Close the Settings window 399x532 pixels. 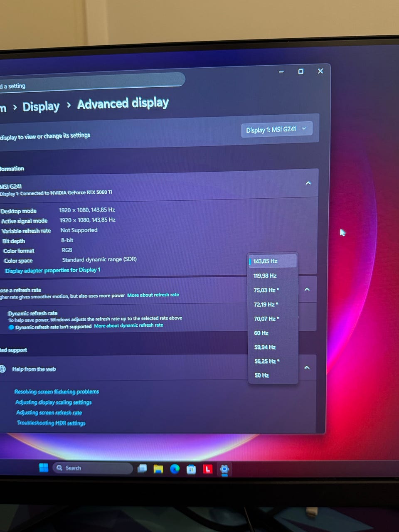pos(320,71)
